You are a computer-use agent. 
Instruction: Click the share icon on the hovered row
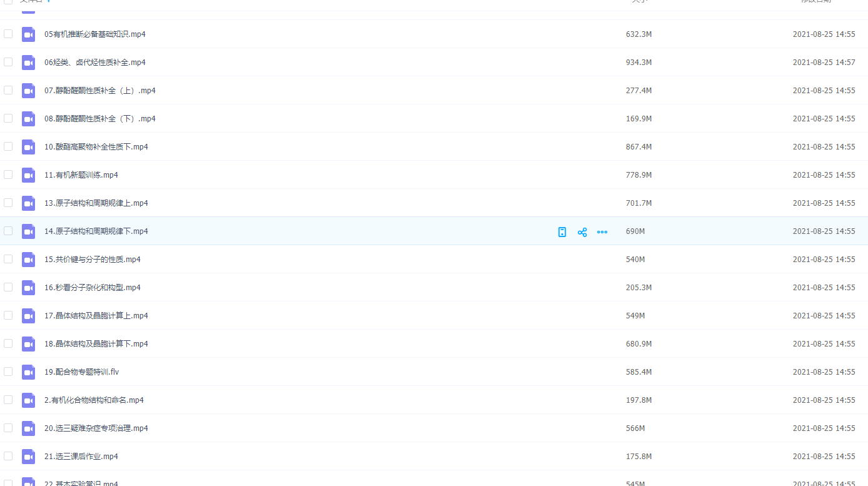coord(582,232)
